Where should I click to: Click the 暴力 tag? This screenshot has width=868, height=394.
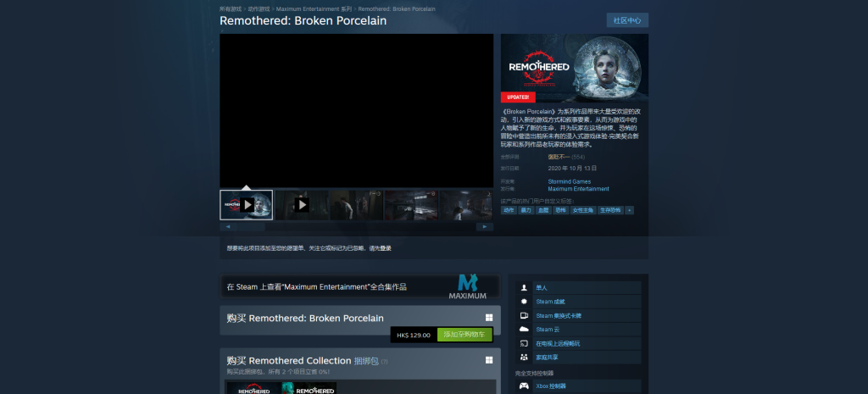pyautogui.click(x=526, y=210)
